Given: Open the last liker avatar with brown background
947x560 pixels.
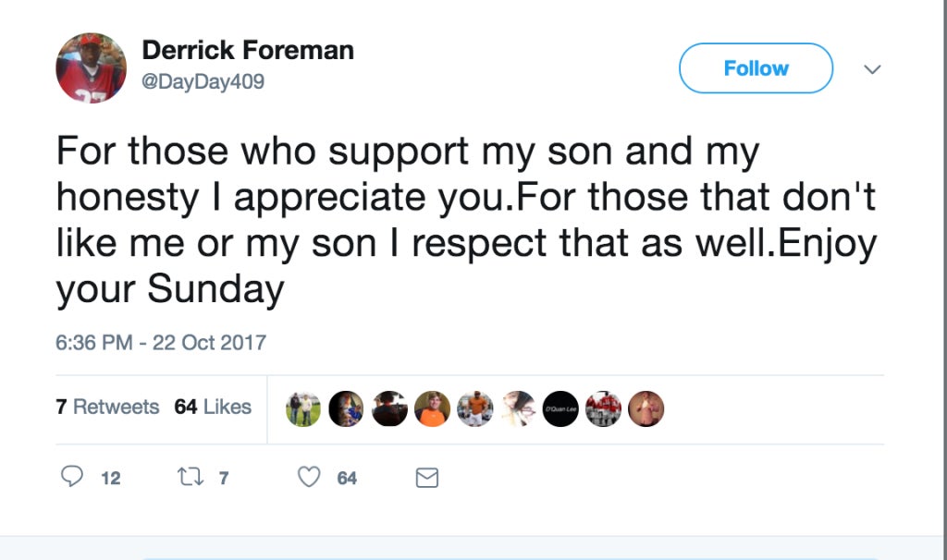Looking at the screenshot, I should [646, 408].
